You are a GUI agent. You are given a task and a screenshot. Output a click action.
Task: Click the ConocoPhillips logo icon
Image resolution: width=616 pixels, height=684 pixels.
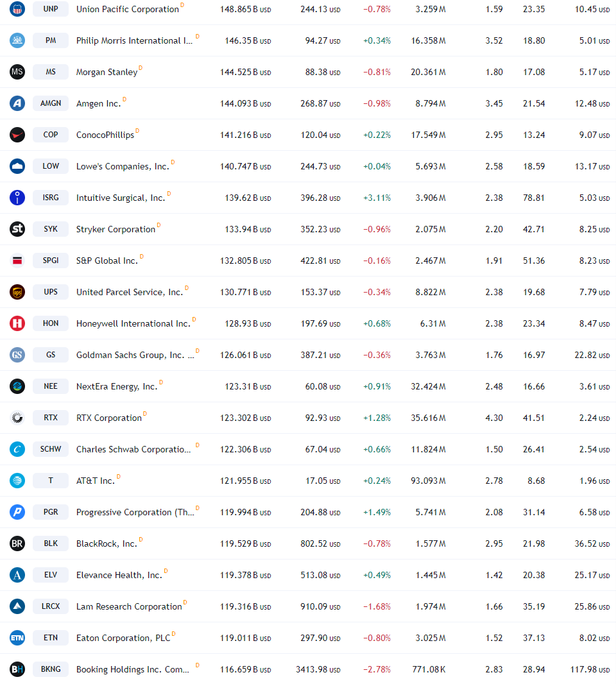17,134
